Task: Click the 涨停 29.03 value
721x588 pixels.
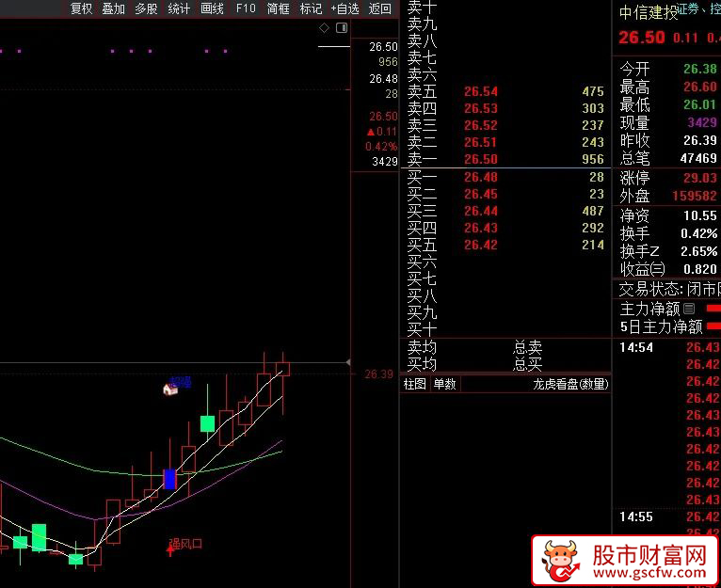Action: pos(700,178)
